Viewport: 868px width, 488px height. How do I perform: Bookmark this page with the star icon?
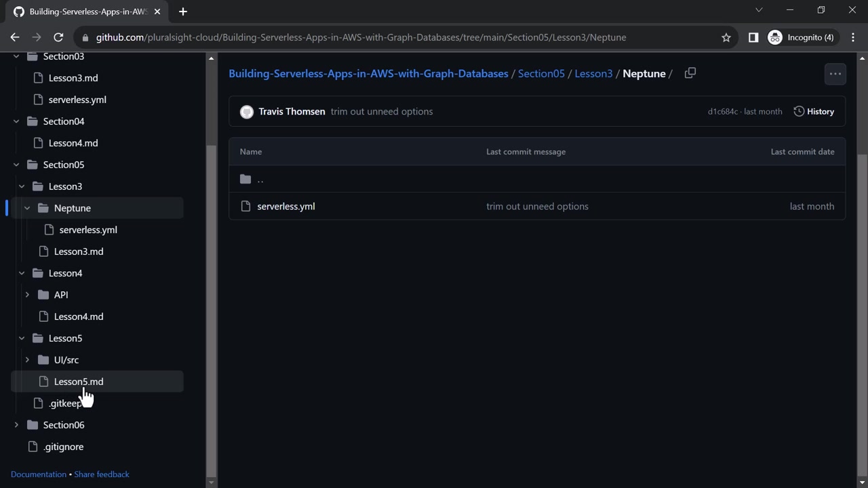pyautogui.click(x=726, y=37)
